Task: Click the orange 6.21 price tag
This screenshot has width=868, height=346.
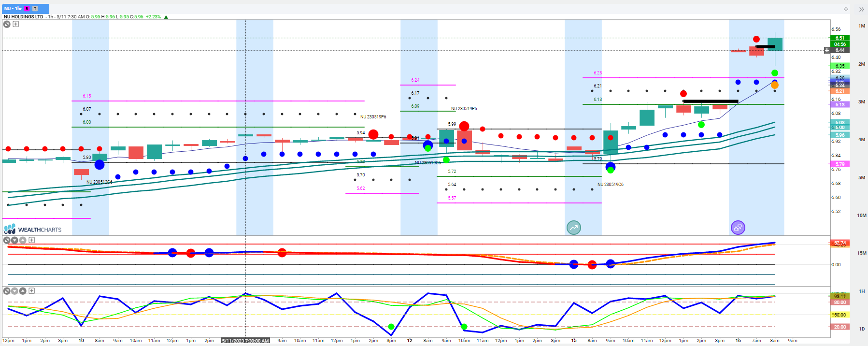Action: pos(840,91)
